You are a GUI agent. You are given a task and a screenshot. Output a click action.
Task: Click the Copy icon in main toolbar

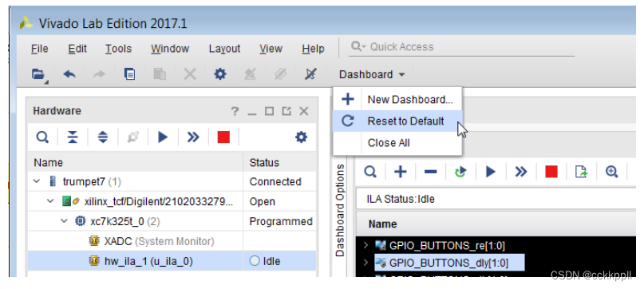tap(130, 74)
